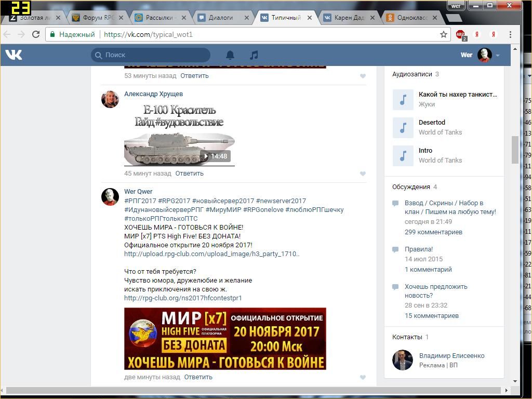Open Wer Qwer's comment avatar
This screenshot has width=532, height=399.
click(110, 197)
